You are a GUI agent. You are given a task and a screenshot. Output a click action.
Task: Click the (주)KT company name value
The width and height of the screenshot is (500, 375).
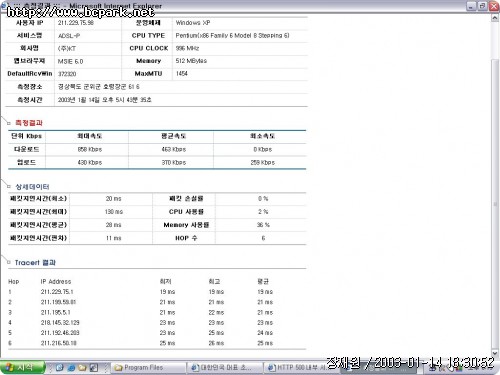pos(67,49)
